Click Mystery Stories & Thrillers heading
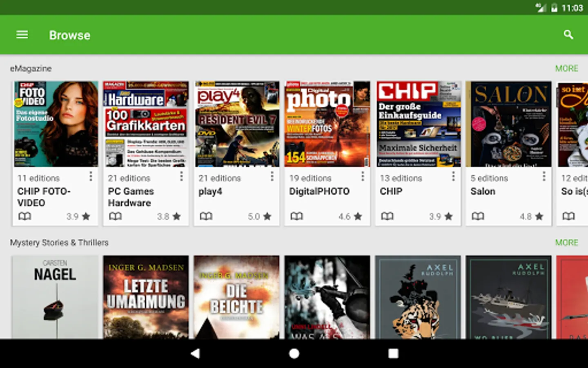This screenshot has width=588, height=368. coord(59,242)
